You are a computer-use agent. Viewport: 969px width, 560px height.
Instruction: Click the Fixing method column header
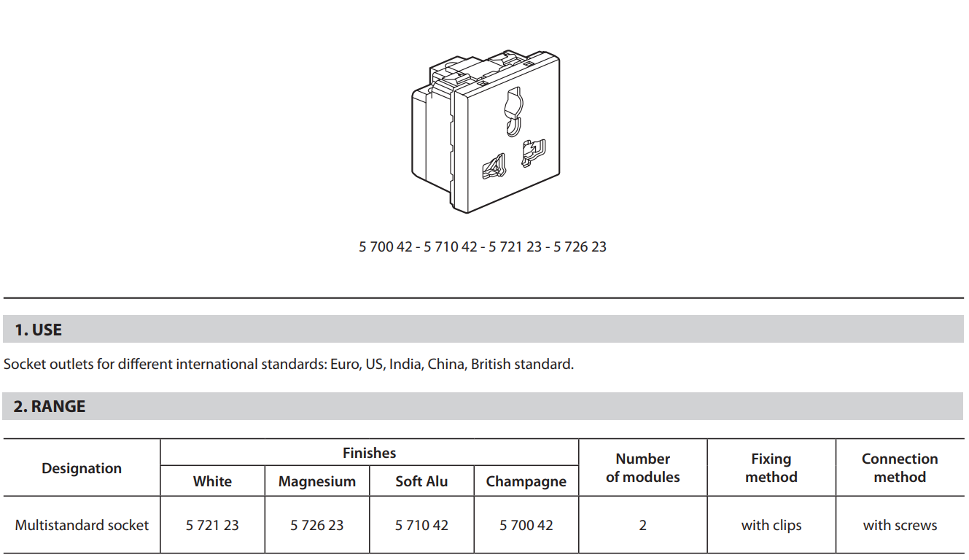(771, 468)
